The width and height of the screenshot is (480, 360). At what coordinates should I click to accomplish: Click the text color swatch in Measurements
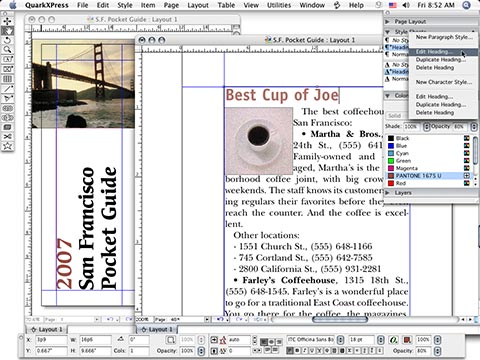click(x=407, y=340)
